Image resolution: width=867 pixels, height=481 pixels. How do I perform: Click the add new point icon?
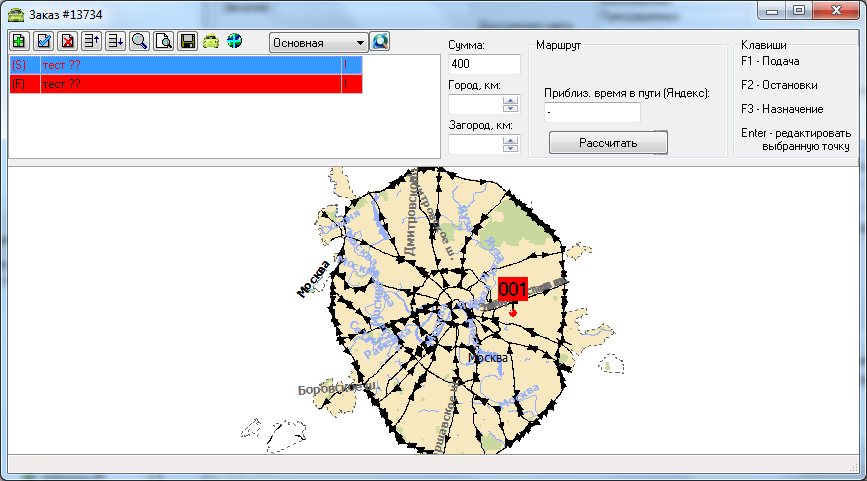tap(20, 42)
